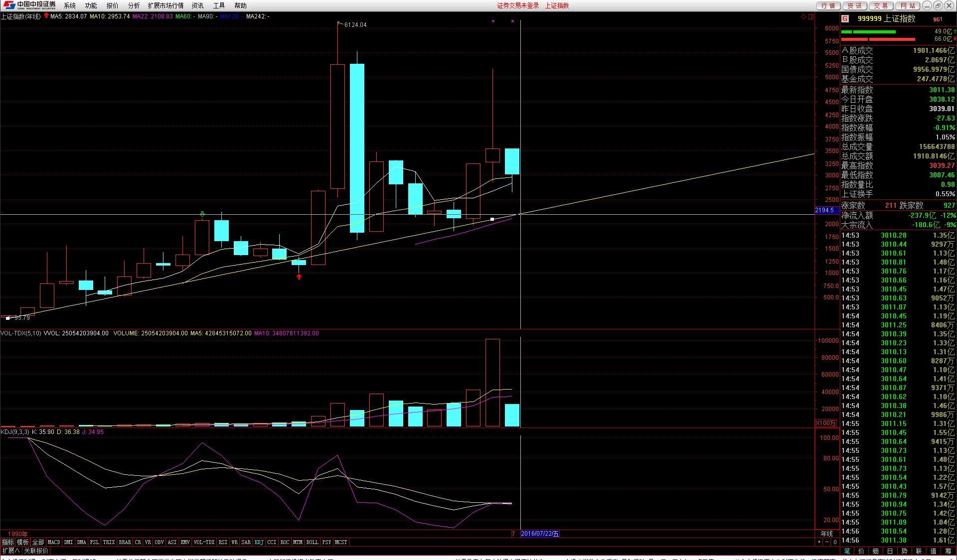957x560 pixels.
Task: Switch to the 笔 tick tab
Action: pyautogui.click(x=847, y=551)
